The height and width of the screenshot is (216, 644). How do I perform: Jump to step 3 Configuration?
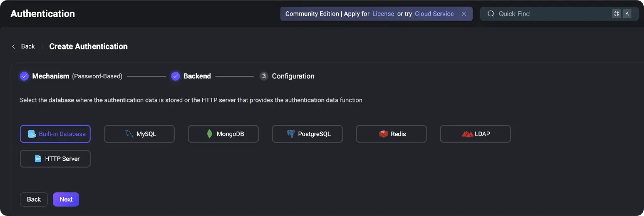pyautogui.click(x=293, y=76)
